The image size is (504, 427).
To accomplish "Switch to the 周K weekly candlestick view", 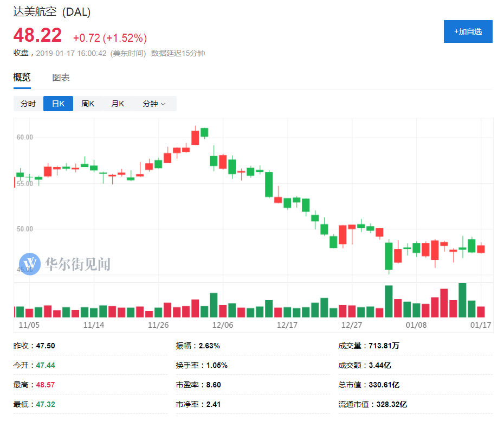I will [88, 104].
